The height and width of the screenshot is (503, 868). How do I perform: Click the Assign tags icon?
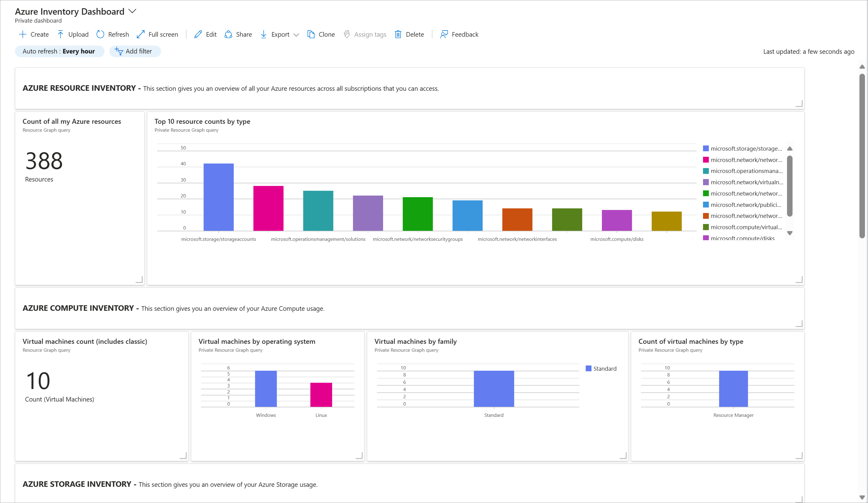point(347,35)
